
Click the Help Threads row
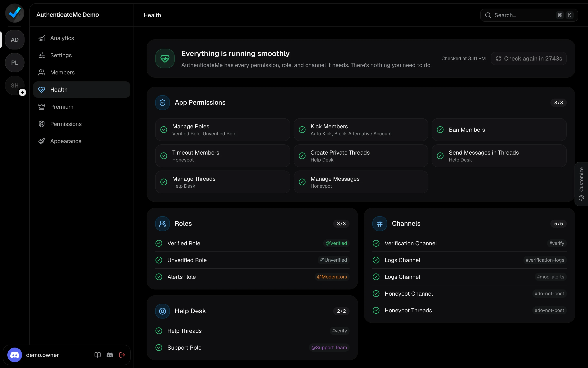point(252,331)
